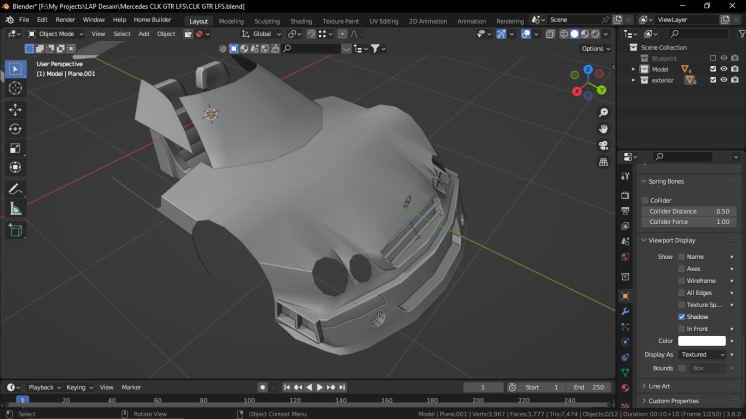Enable the Axes checkbox
The width and height of the screenshot is (746, 419).
(x=681, y=269)
